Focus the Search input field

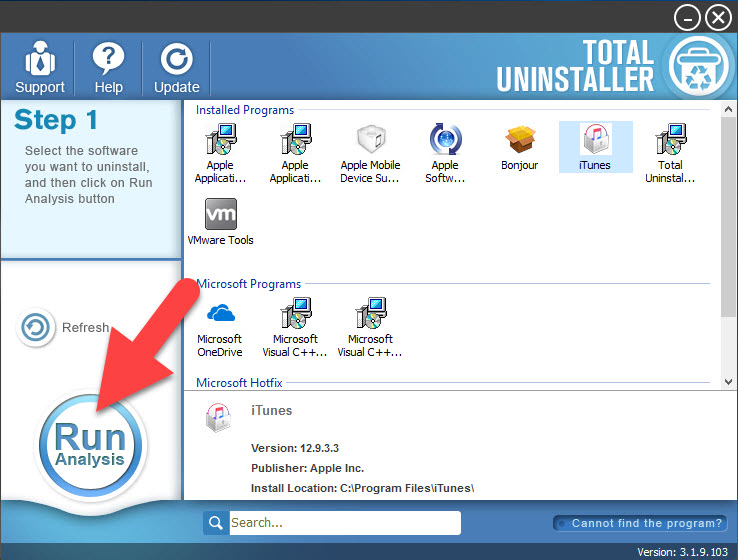pyautogui.click(x=345, y=523)
